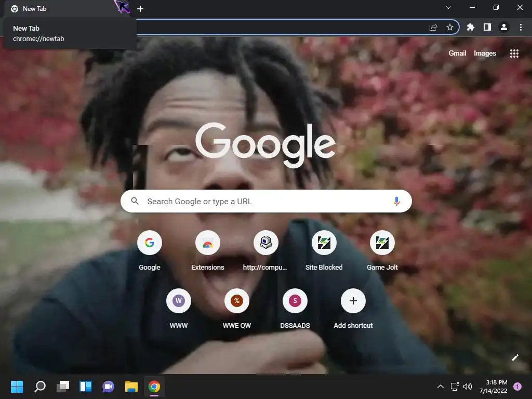
Task: Open the Gmail link
Action: 457,54
